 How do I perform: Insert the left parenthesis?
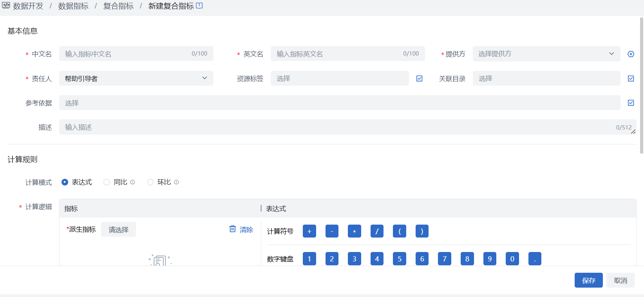[x=400, y=231]
